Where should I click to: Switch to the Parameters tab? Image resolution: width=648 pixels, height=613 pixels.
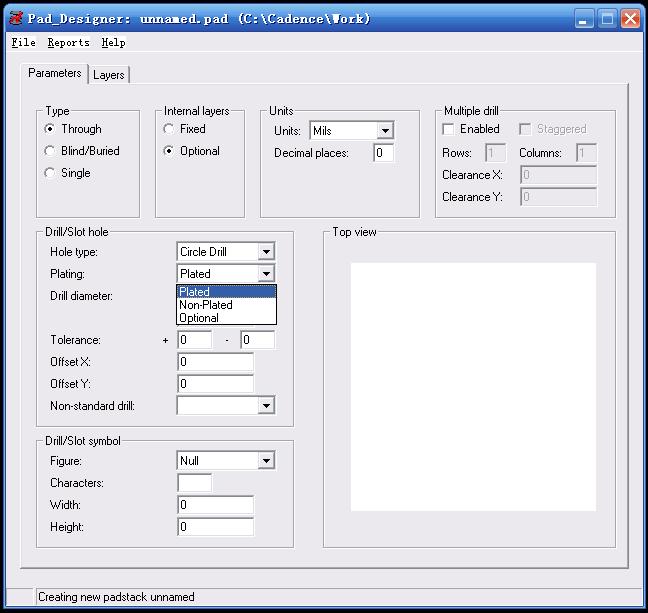55,73
